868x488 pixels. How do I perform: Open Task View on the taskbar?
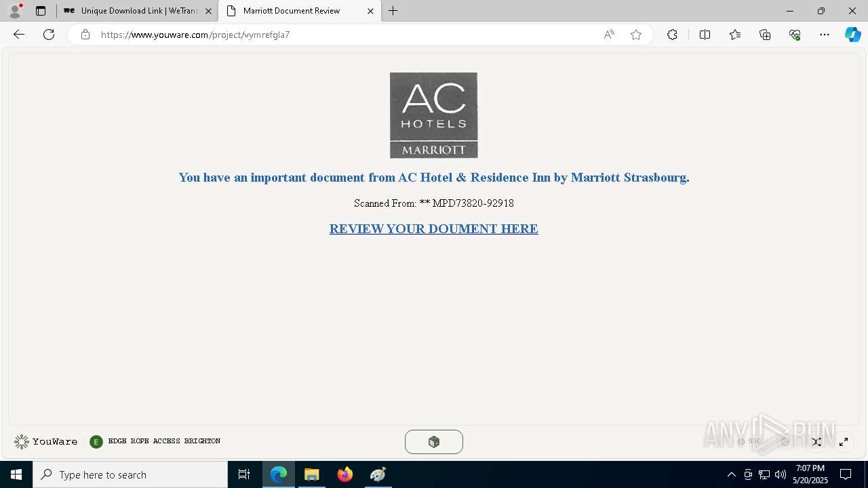(x=244, y=474)
